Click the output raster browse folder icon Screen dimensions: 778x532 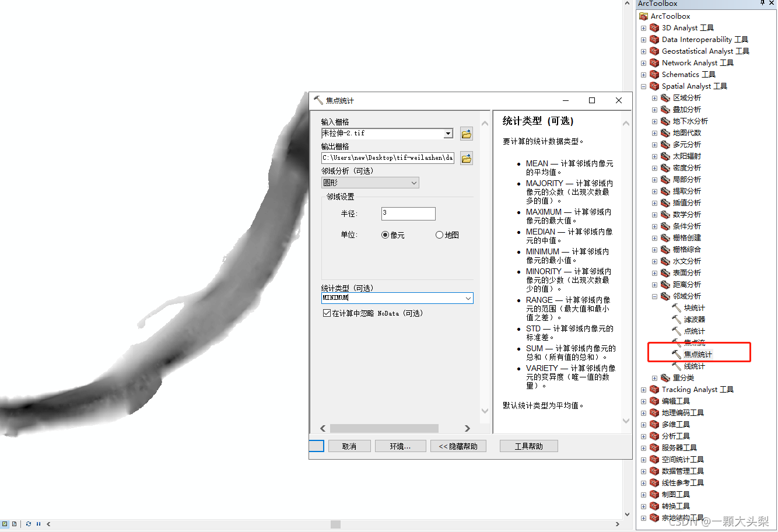point(465,157)
